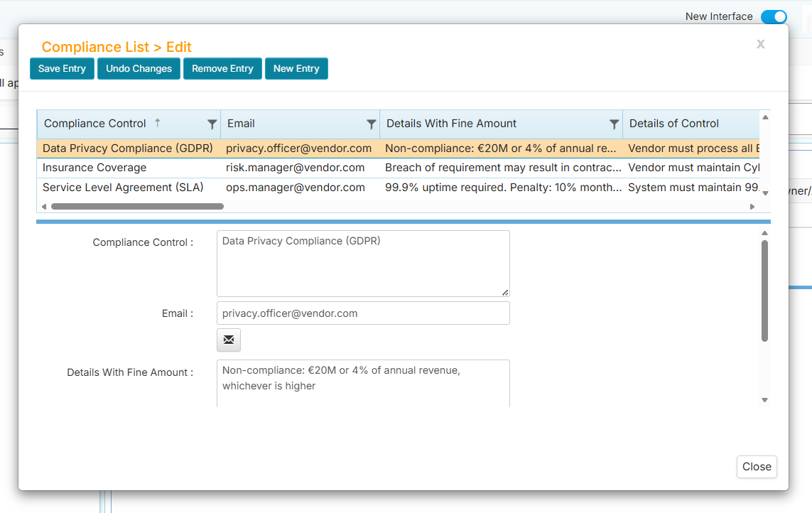Create a New Entry
The image size is (812, 513).
296,69
